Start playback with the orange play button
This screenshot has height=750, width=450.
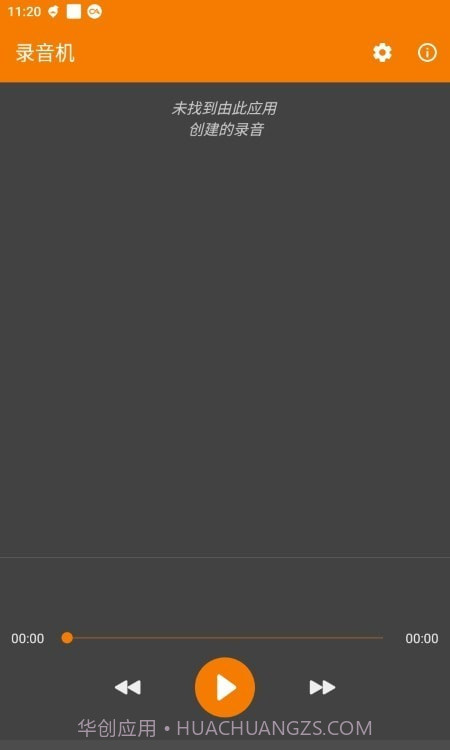coord(225,687)
